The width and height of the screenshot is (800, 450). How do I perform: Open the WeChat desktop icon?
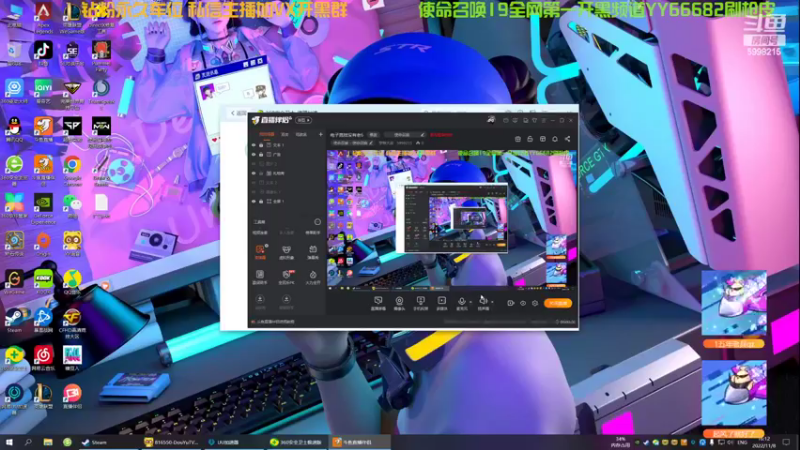click(x=72, y=203)
